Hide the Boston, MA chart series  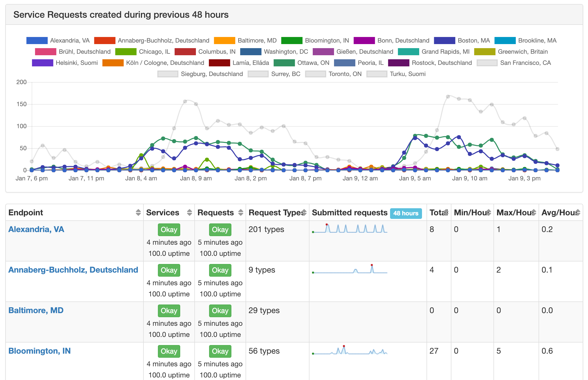[473, 41]
